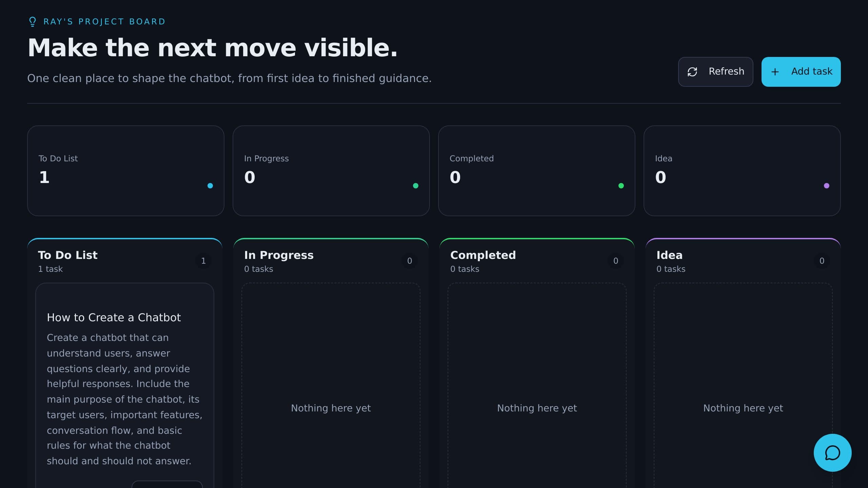Click the Ray's Project Board label
Viewport: 868px width, 488px height.
tap(104, 22)
